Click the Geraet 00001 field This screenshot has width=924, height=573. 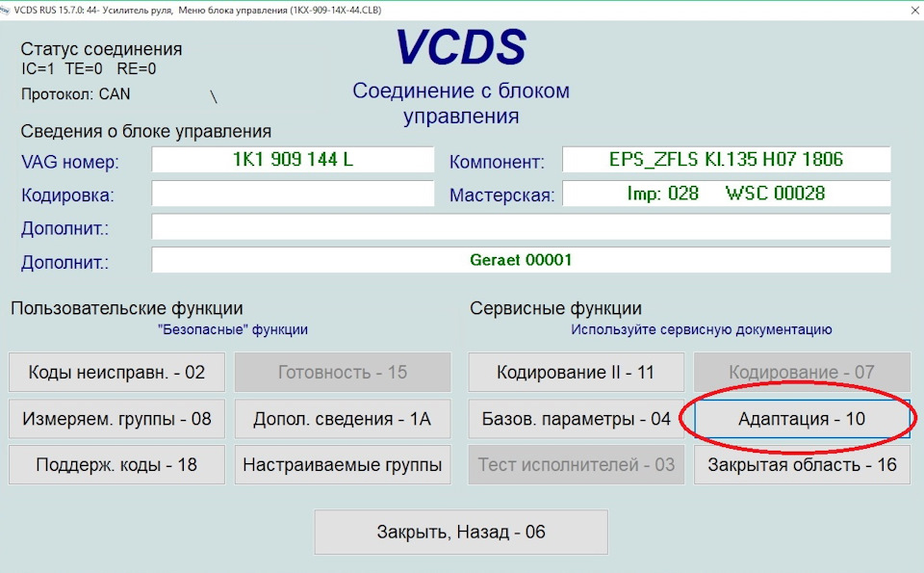pos(521,260)
